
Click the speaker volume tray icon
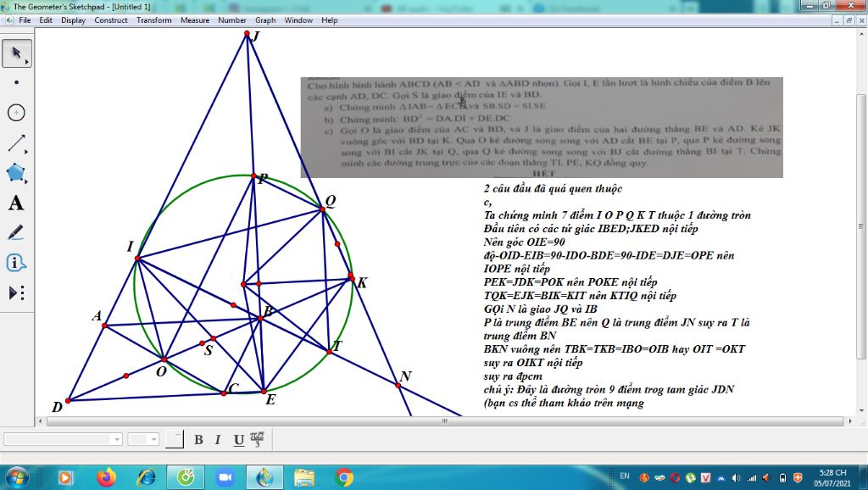737,478
